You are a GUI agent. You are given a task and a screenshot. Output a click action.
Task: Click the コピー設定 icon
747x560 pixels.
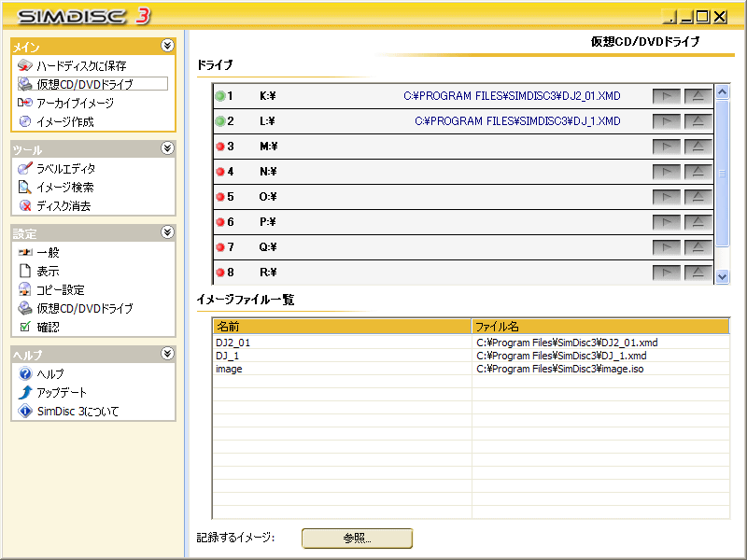pos(25,289)
